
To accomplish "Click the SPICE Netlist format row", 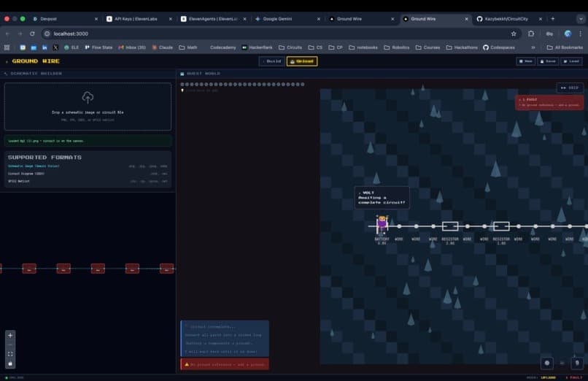I will (88, 181).
